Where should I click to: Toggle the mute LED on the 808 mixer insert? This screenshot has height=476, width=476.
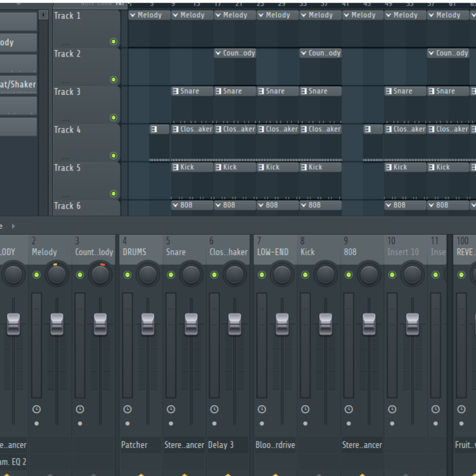[x=349, y=275]
